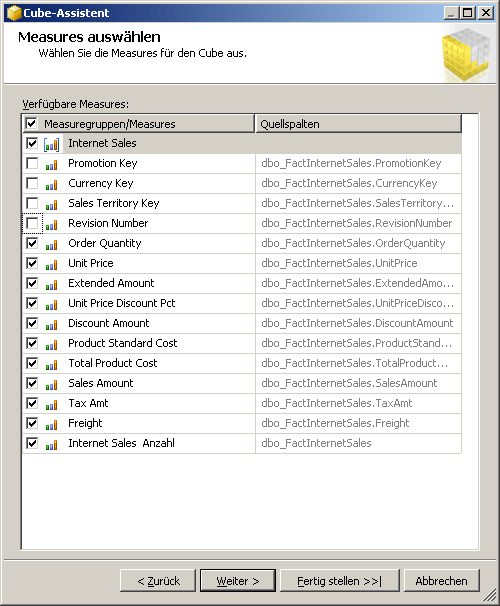Click the Cube-Assistent title bar cube icon
Viewport: 500px width, 606px height.
[14, 13]
